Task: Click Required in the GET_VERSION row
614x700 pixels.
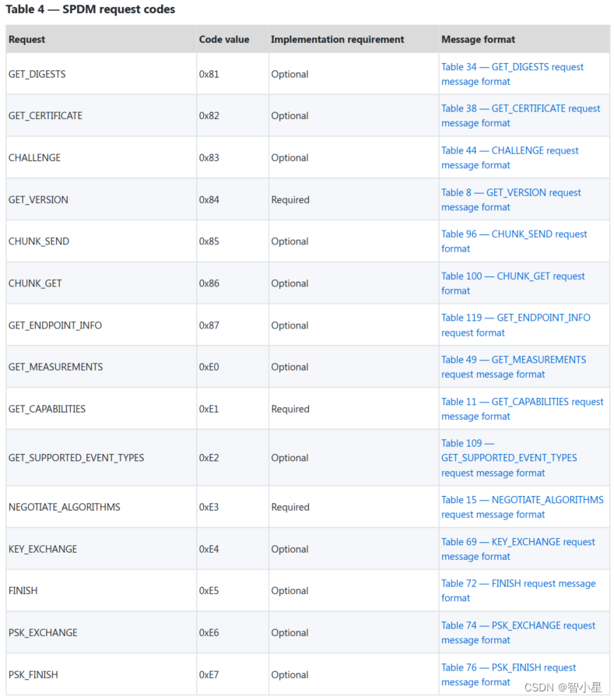Action: point(290,199)
